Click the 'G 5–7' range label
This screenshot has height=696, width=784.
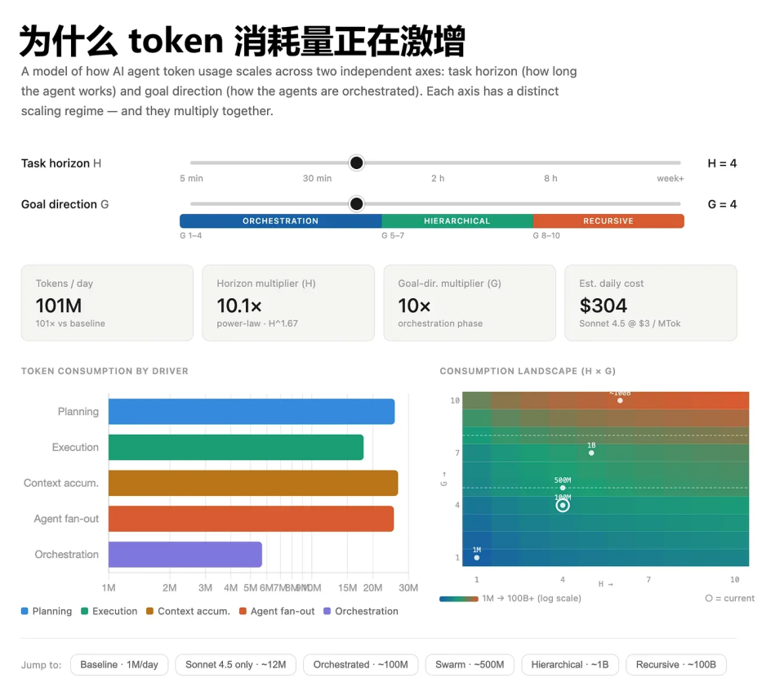(x=393, y=235)
